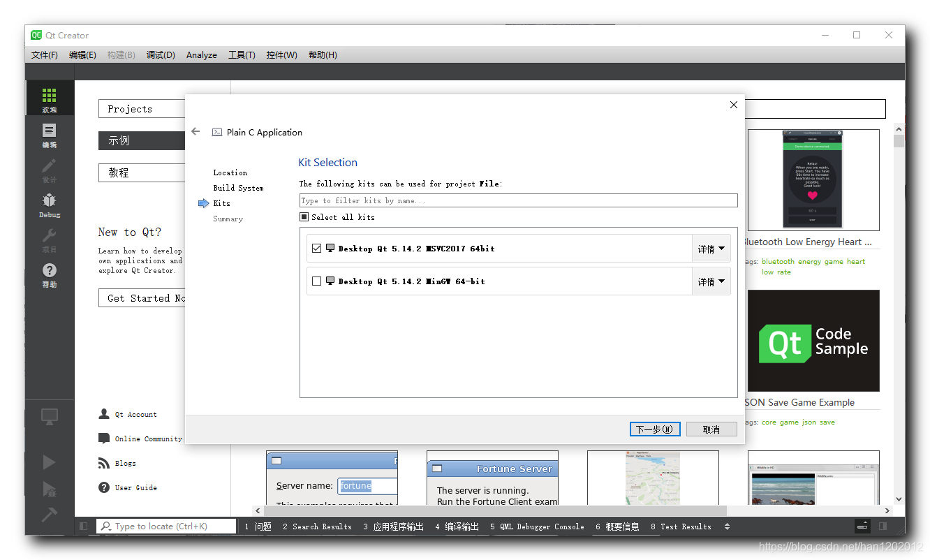
Task: Check Desktop Qt 5.14.2 MinGW 64-bit kit
Action: click(317, 281)
